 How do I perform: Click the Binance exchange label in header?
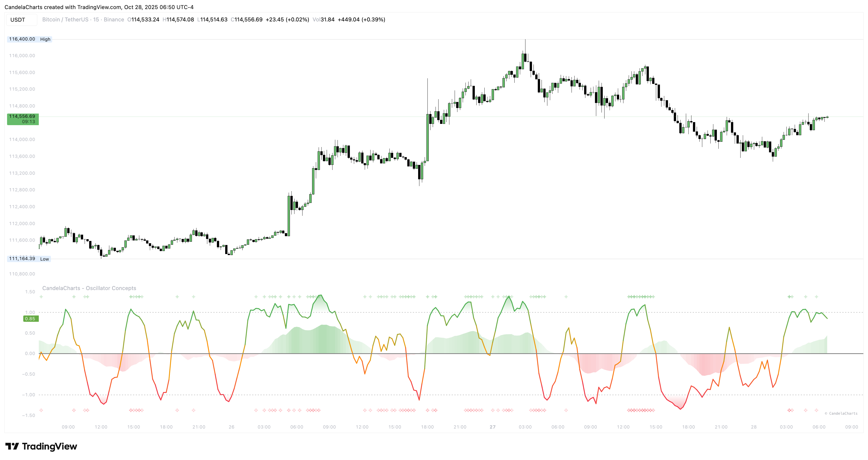[x=114, y=20]
